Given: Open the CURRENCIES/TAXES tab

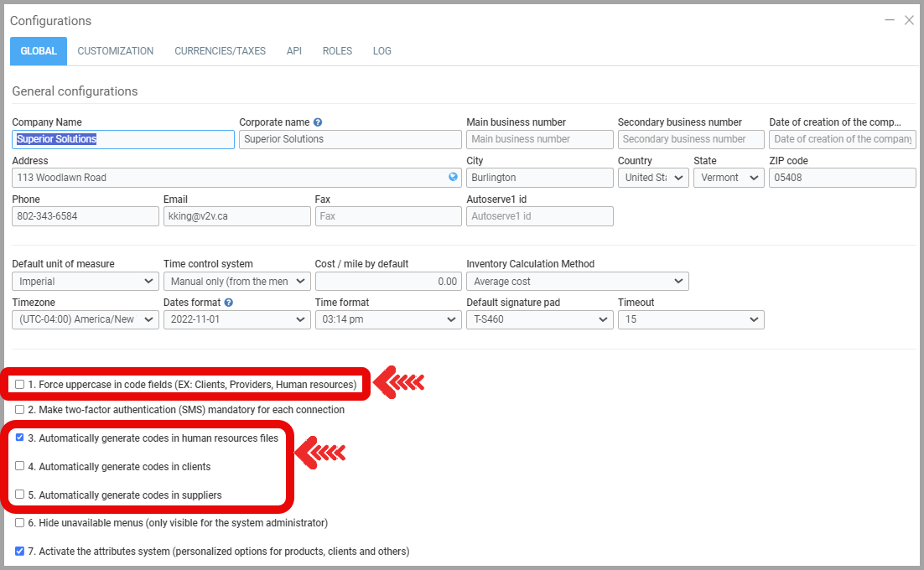Looking at the screenshot, I should pyautogui.click(x=220, y=51).
